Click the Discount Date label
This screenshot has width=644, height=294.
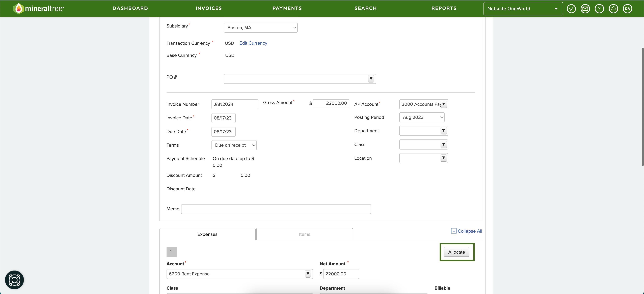click(181, 189)
